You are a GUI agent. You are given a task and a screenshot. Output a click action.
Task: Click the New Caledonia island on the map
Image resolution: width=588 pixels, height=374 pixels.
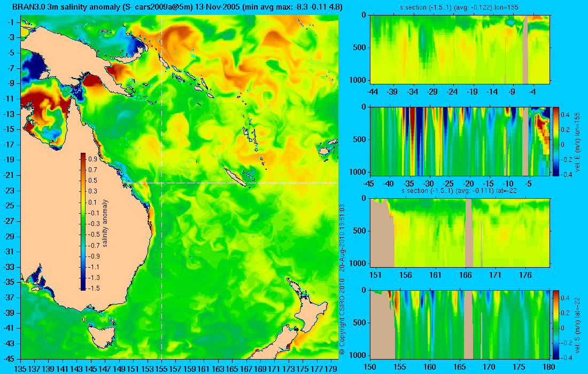coord(235,176)
